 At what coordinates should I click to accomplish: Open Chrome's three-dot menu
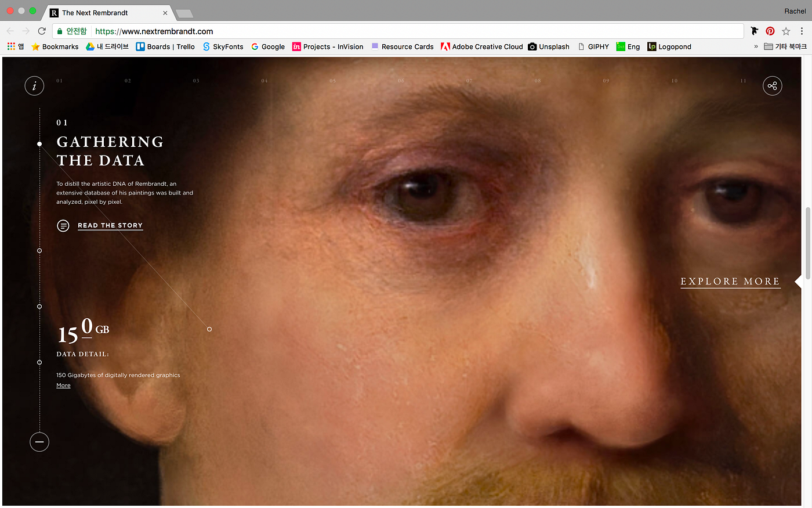click(x=802, y=31)
